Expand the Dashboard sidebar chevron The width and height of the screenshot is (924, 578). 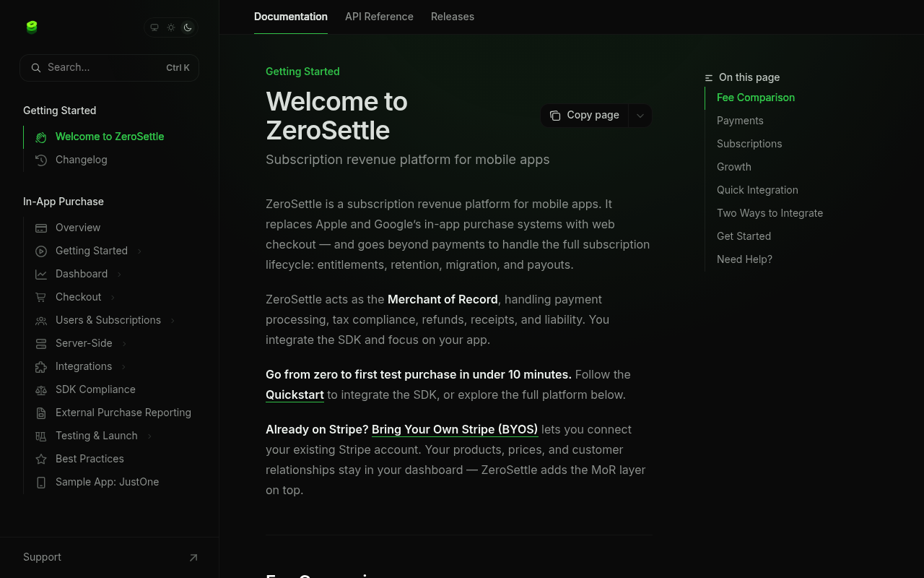119,275
